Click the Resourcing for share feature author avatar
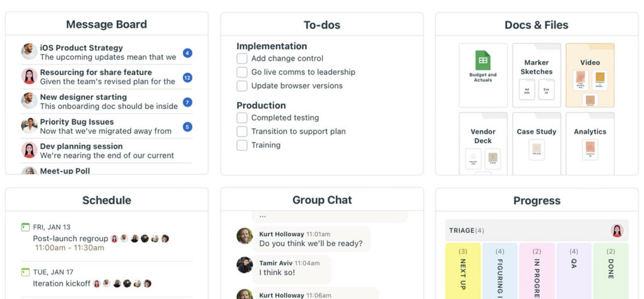The width and height of the screenshot is (644, 299). (29, 76)
